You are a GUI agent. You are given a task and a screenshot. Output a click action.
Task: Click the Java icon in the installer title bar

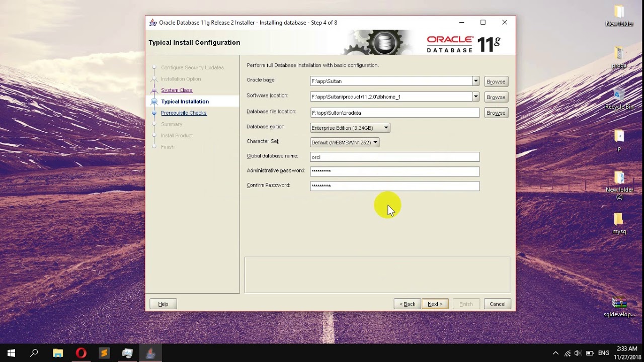tap(153, 23)
